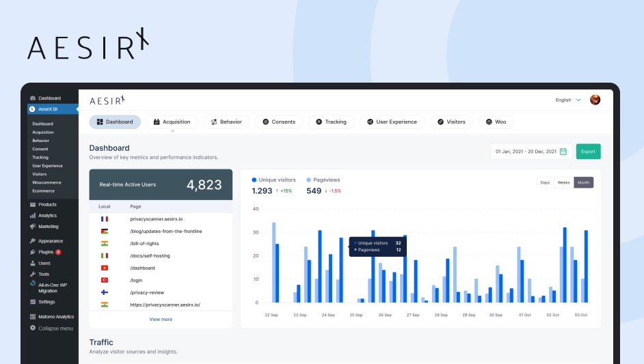Click the AesirX BI sidebar icon

32,109
